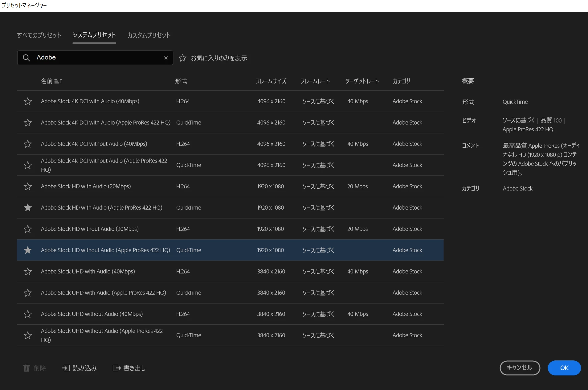
Task: Click お気に入りのみを表示 label
Action: [219, 58]
